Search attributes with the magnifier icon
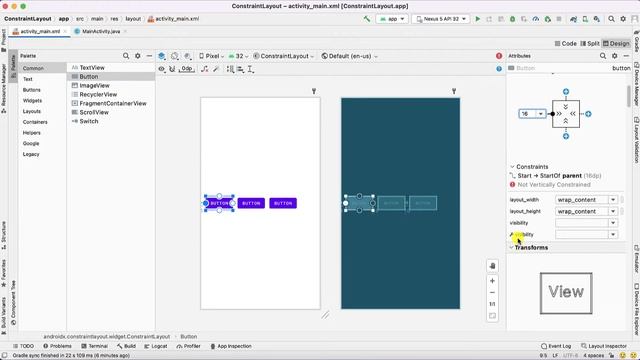The image size is (640, 360). (603, 56)
